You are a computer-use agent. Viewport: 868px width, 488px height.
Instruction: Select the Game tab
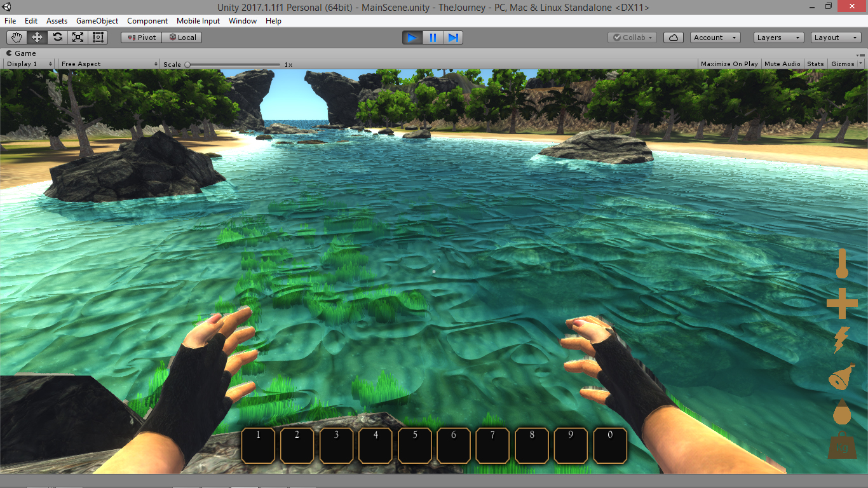(22, 53)
